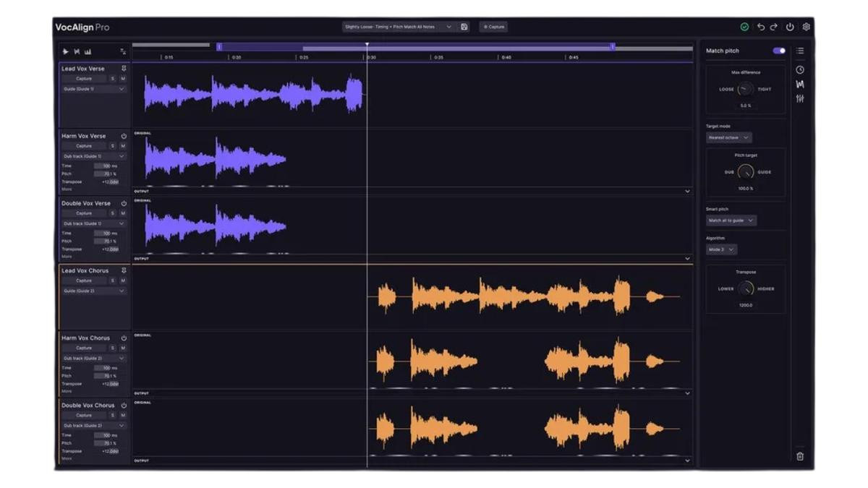Solo the Double Vox Chorus track
The image size is (868, 488).
click(x=113, y=415)
